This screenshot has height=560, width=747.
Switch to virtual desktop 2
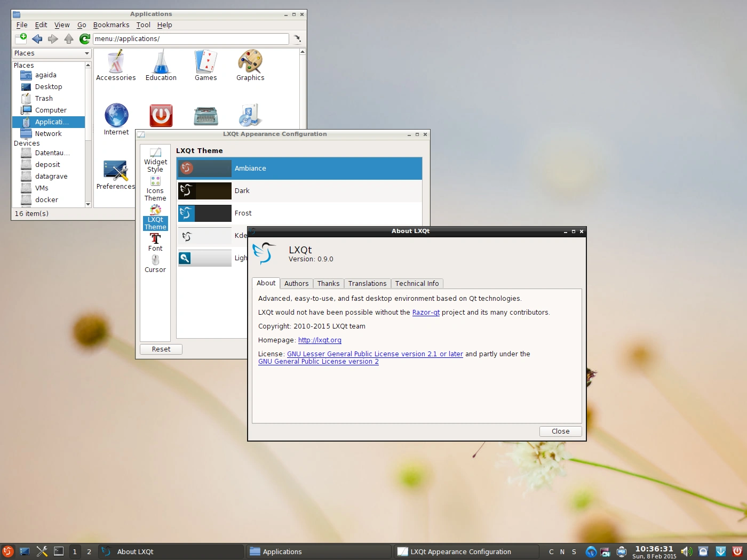coord(89,551)
